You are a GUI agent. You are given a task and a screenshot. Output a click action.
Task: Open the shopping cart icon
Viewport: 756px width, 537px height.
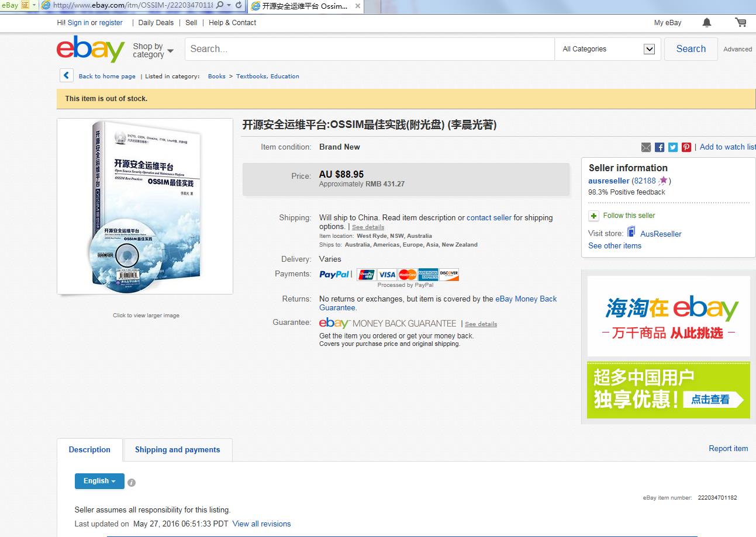[741, 22]
